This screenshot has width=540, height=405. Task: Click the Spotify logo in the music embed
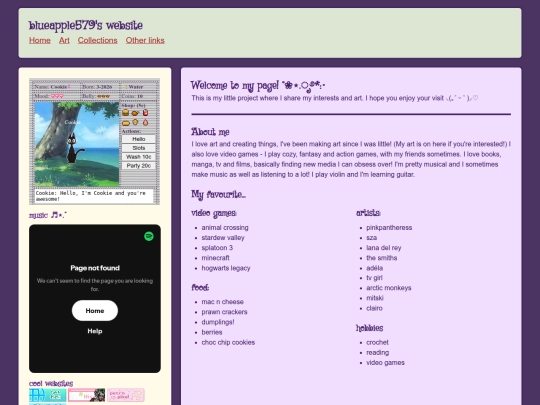coord(149,236)
